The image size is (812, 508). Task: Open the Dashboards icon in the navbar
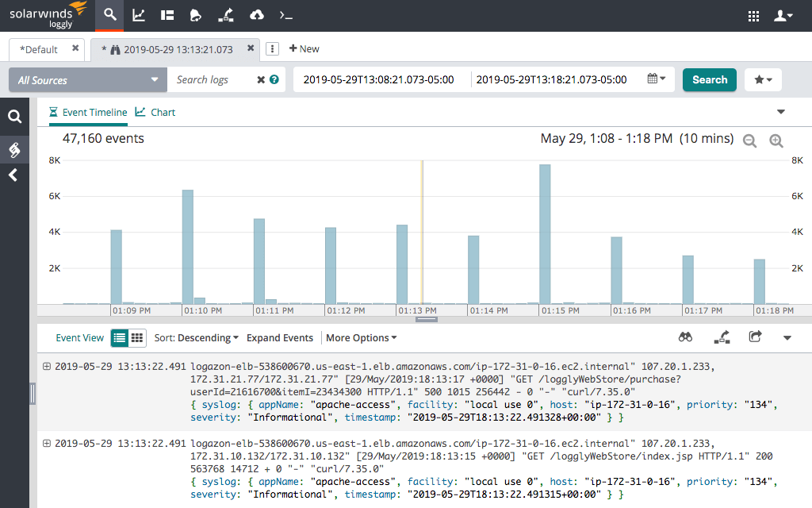pos(168,16)
